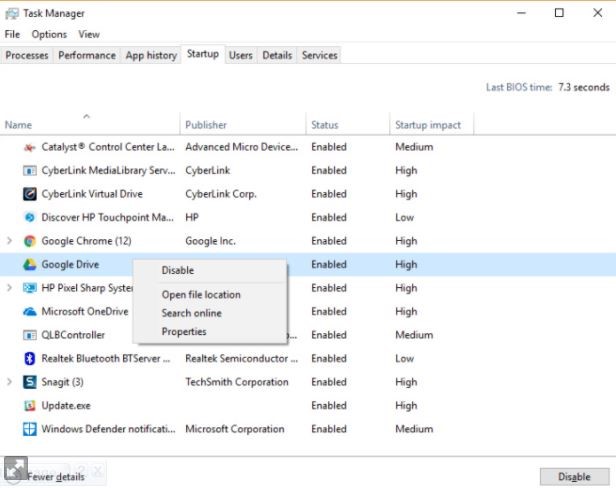The width and height of the screenshot is (616, 488).
Task: Select the Realtek Bluetooth BTServer row name
Action: pos(106,358)
